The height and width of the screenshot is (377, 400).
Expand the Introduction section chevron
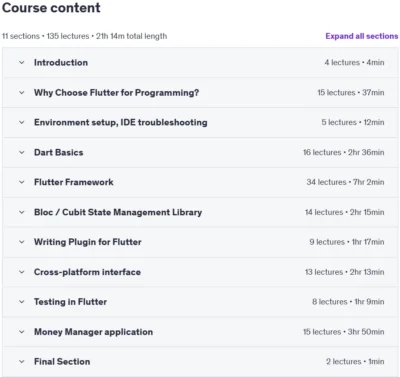tap(22, 62)
